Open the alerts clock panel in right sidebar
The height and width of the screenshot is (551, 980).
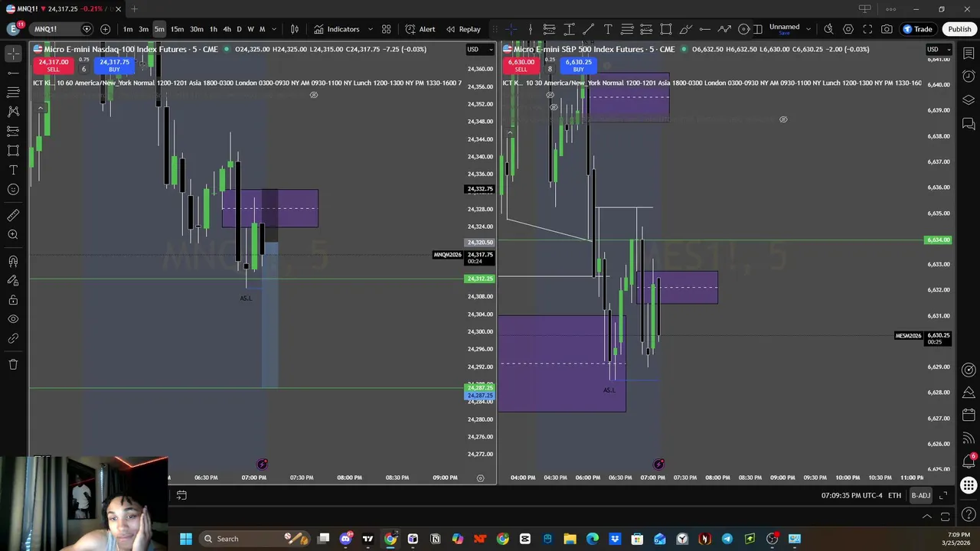pos(969,76)
